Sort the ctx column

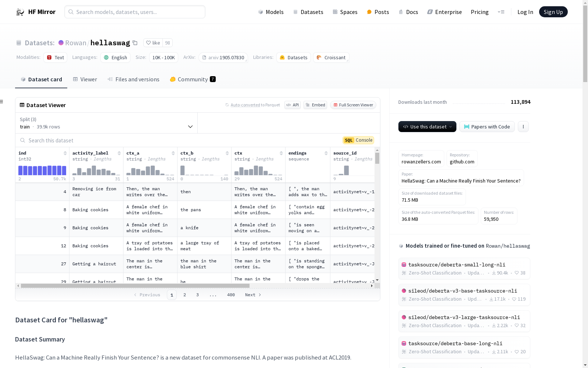click(281, 153)
